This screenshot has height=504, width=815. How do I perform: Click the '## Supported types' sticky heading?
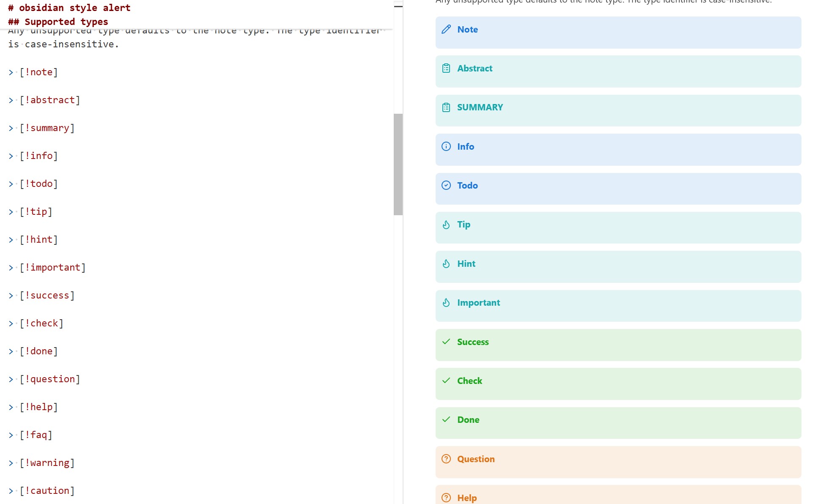click(58, 22)
